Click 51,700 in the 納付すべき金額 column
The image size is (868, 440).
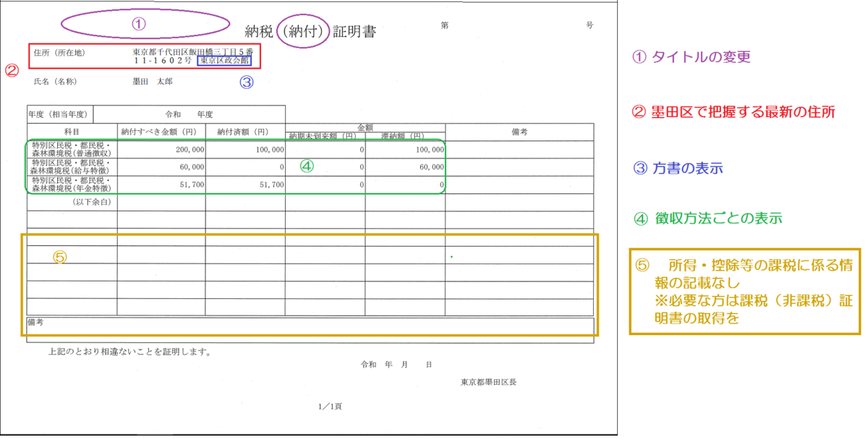point(191,185)
